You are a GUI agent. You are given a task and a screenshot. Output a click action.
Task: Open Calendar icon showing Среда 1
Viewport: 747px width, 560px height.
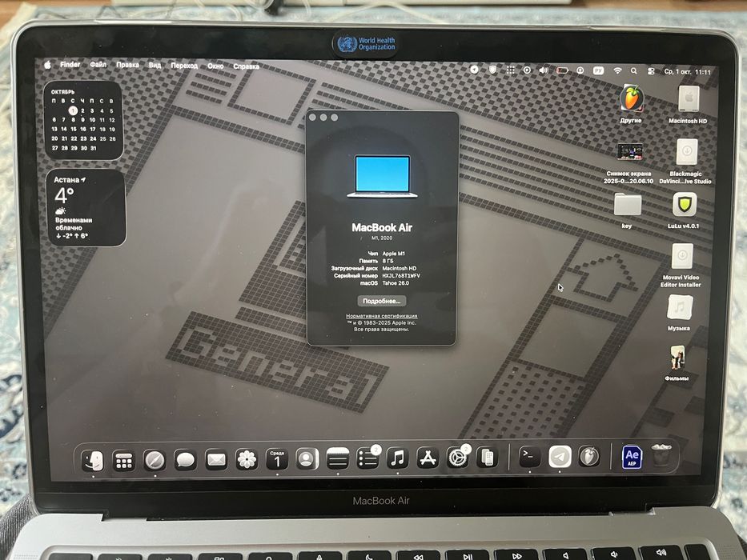(277, 459)
